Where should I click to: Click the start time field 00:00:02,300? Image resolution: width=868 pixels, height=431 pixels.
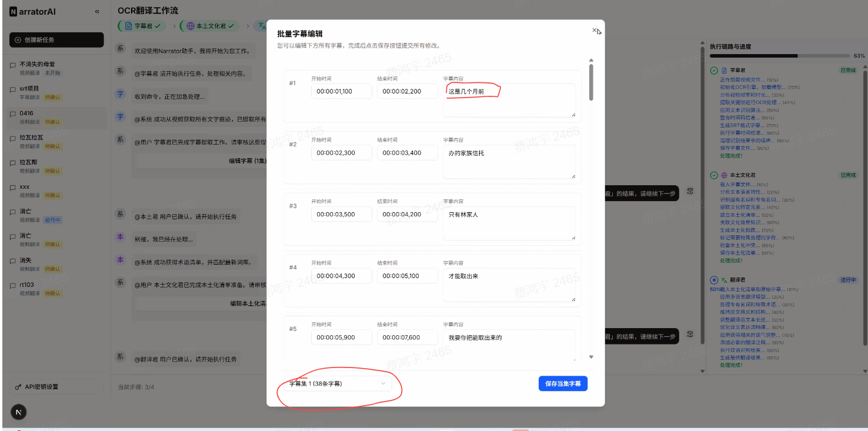pos(342,153)
